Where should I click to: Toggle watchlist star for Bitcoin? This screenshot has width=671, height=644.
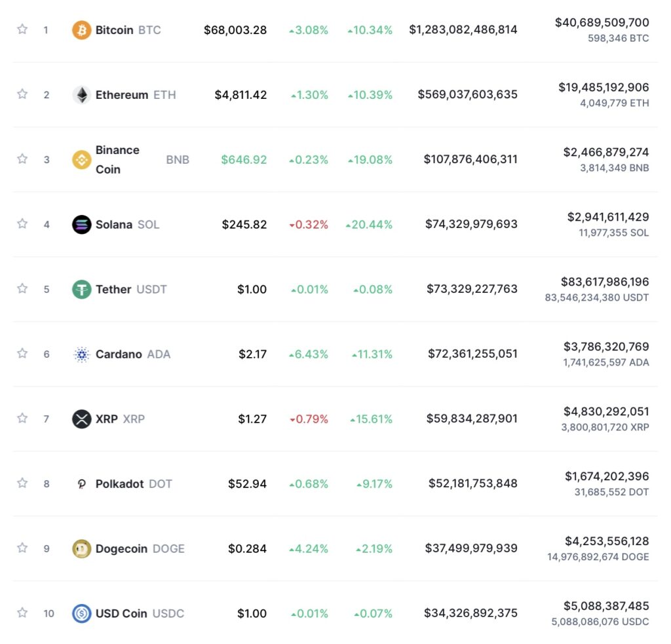22,29
